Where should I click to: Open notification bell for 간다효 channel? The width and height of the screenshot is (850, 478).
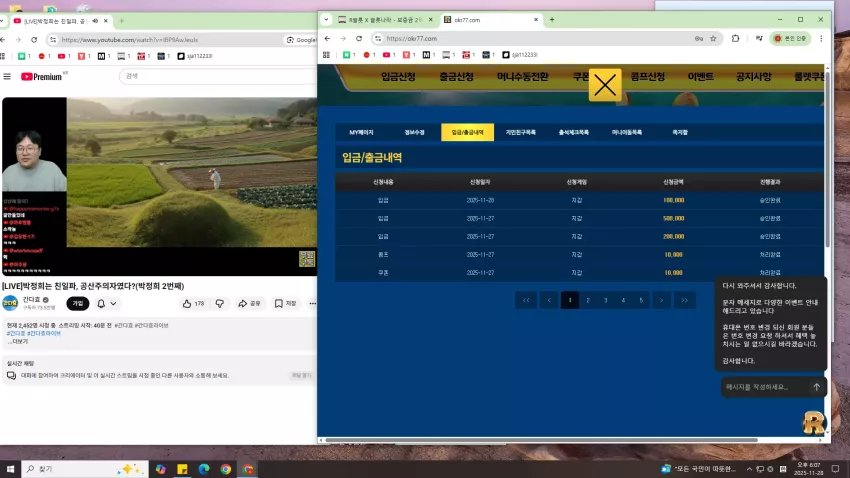[x=106, y=303]
